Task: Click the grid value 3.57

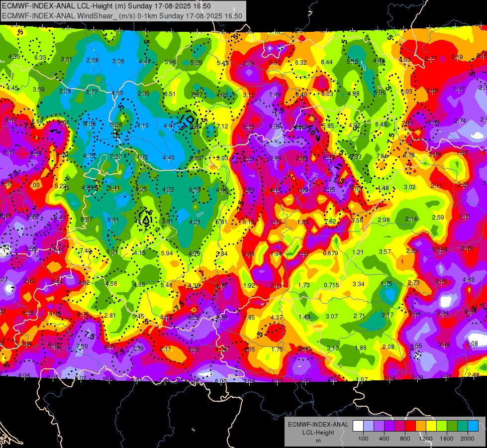Action: [x=385, y=251]
